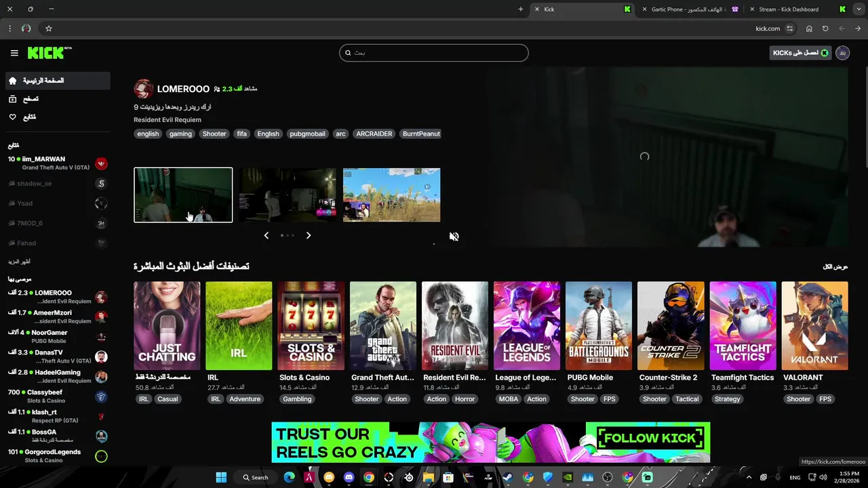Click the Gambling tag under Slots & Casino

297,399
